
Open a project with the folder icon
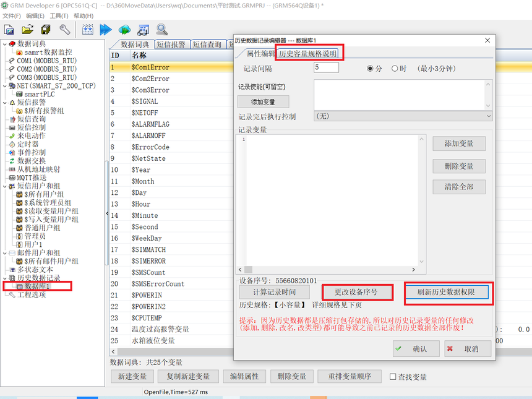click(27, 29)
